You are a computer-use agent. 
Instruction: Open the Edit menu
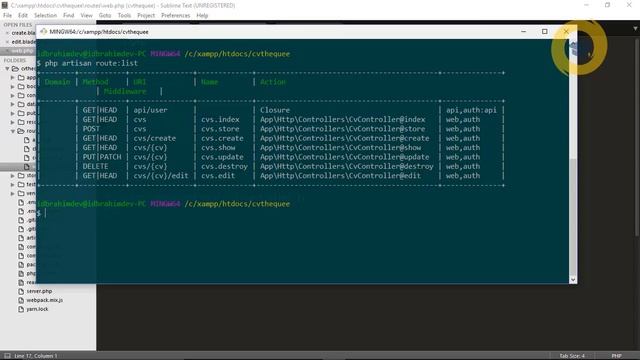[23, 16]
